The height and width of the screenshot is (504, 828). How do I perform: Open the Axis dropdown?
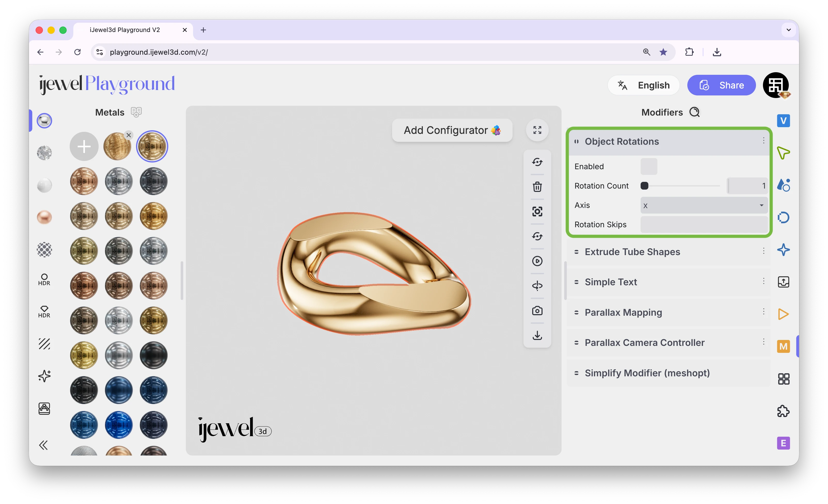tap(704, 205)
